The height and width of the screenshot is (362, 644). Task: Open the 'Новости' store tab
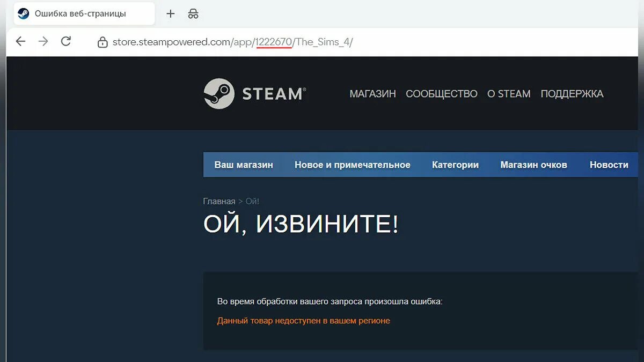point(609,165)
